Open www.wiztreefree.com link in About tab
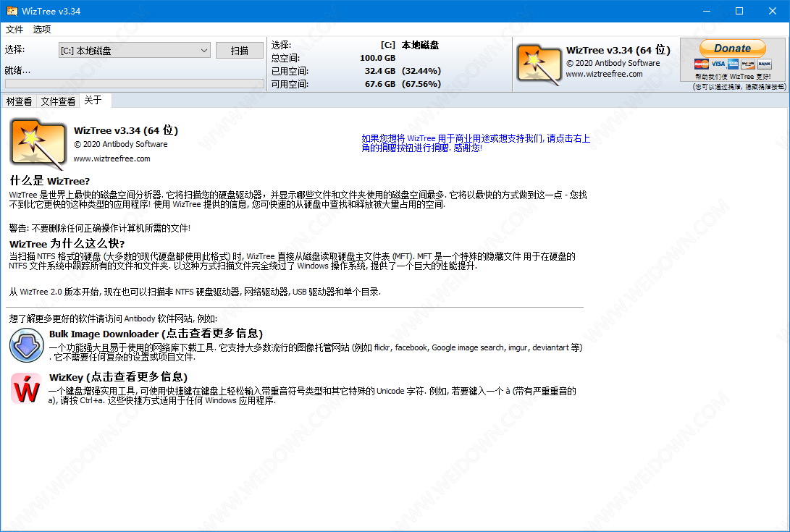The image size is (790, 532). 112,159
